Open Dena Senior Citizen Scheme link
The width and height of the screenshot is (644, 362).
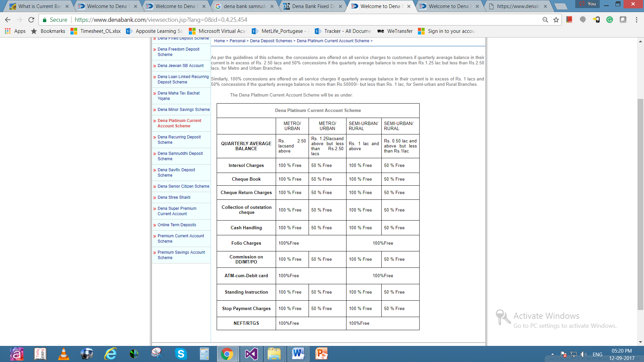click(x=183, y=186)
